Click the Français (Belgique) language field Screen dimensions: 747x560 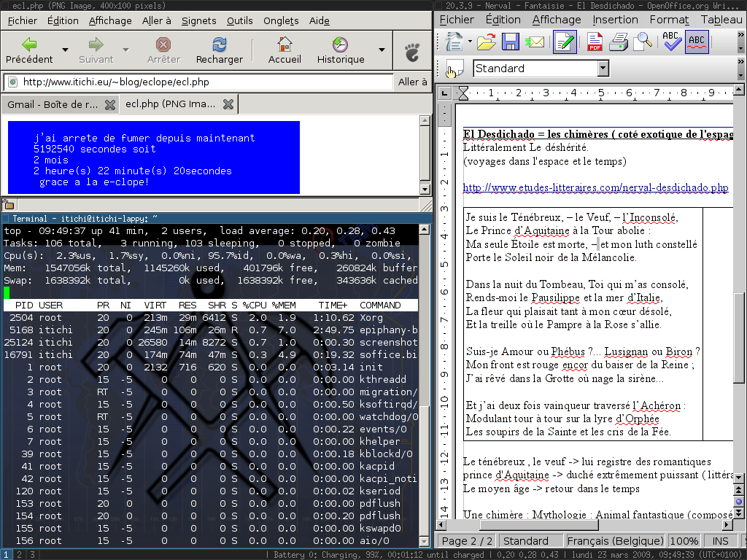pos(615,541)
